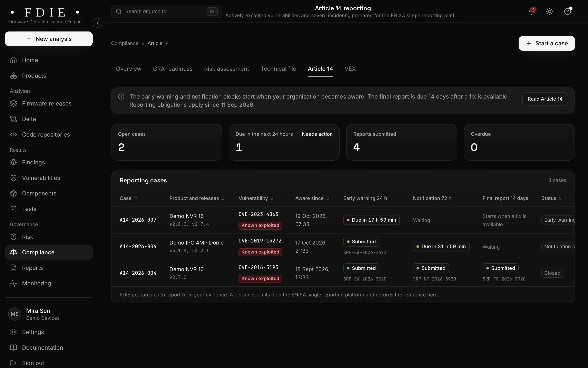Click the SRP-FR-2026-3920 reference

point(504,279)
